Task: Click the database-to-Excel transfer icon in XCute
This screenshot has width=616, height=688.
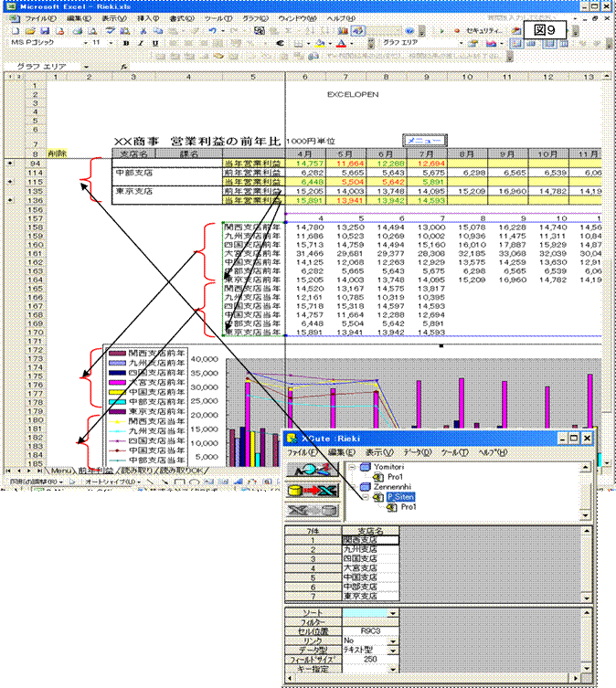Action: (x=313, y=491)
